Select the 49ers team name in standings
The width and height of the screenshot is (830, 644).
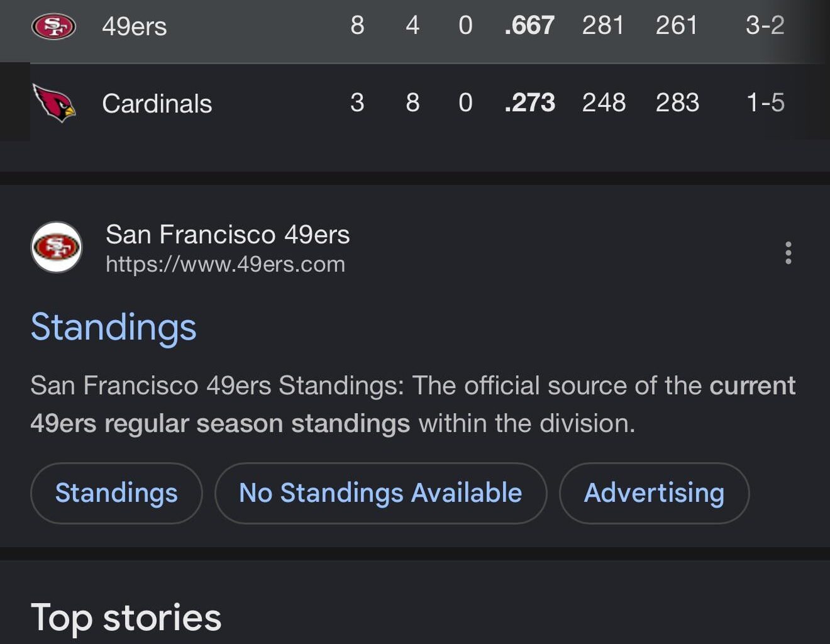pyautogui.click(x=134, y=26)
